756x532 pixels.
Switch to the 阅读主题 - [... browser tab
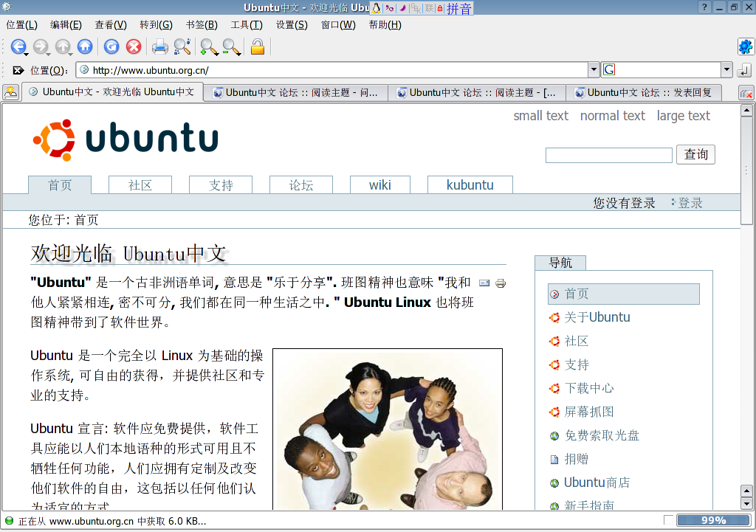coord(478,92)
